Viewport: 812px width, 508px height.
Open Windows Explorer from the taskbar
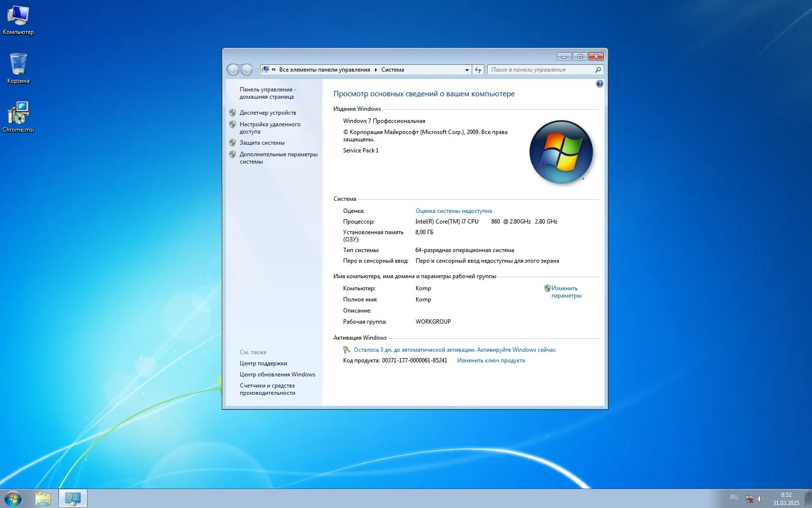[43, 498]
